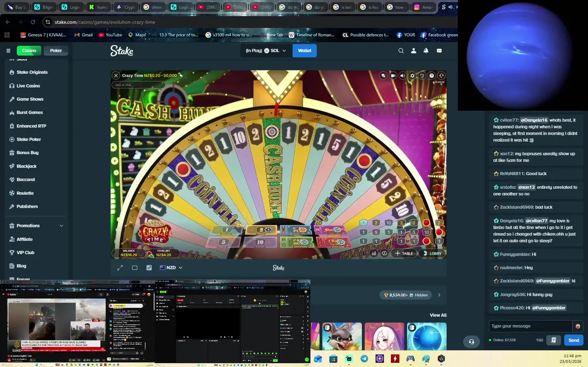Click the rebet circular icon near TABLE
The image size is (588, 367).
384,253
